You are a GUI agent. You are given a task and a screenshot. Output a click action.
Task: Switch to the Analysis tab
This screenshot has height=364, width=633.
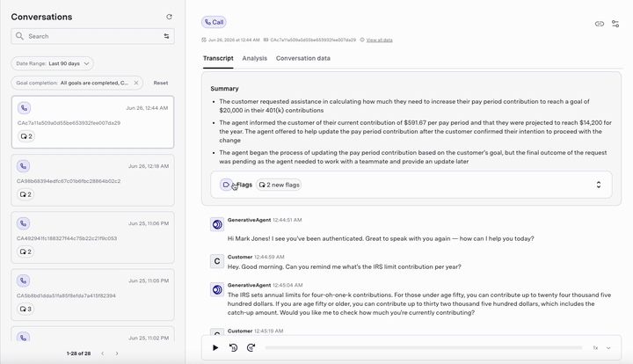[255, 58]
